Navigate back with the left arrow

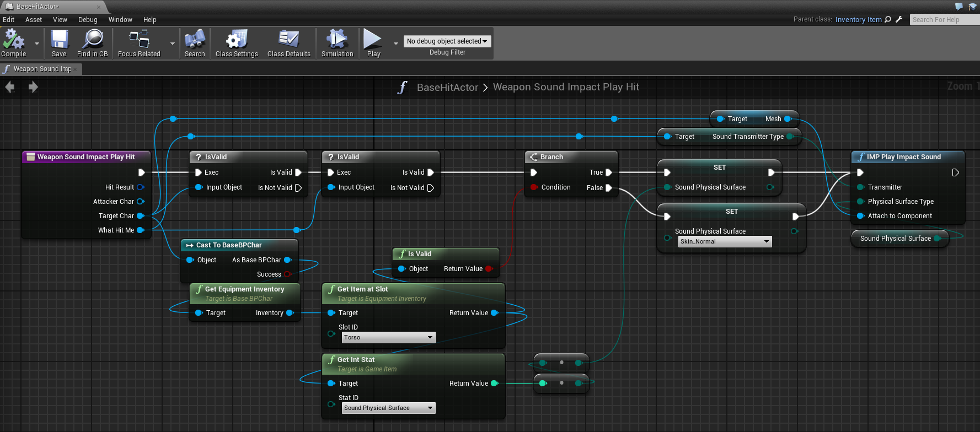tap(10, 87)
